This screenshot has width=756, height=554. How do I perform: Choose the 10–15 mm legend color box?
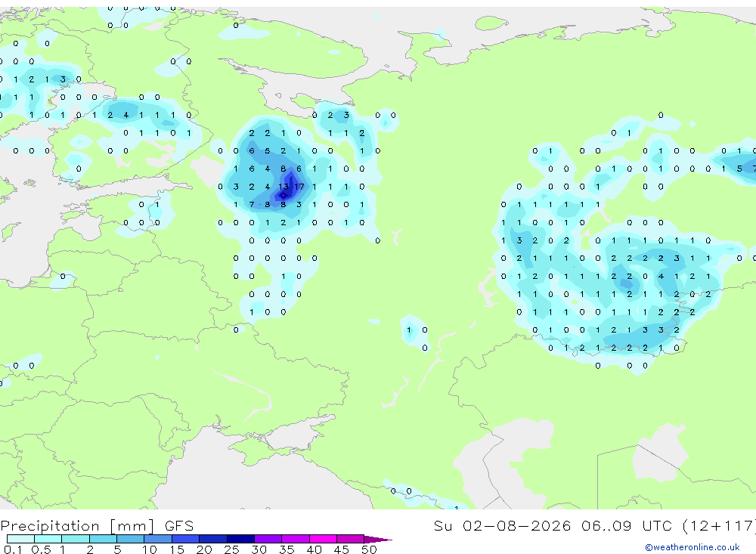[x=158, y=539]
